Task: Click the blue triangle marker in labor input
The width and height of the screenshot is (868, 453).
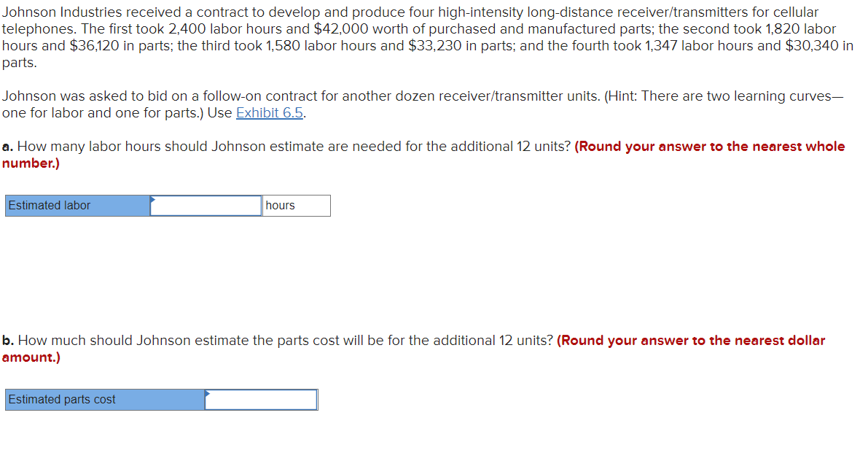Action: 152,199
